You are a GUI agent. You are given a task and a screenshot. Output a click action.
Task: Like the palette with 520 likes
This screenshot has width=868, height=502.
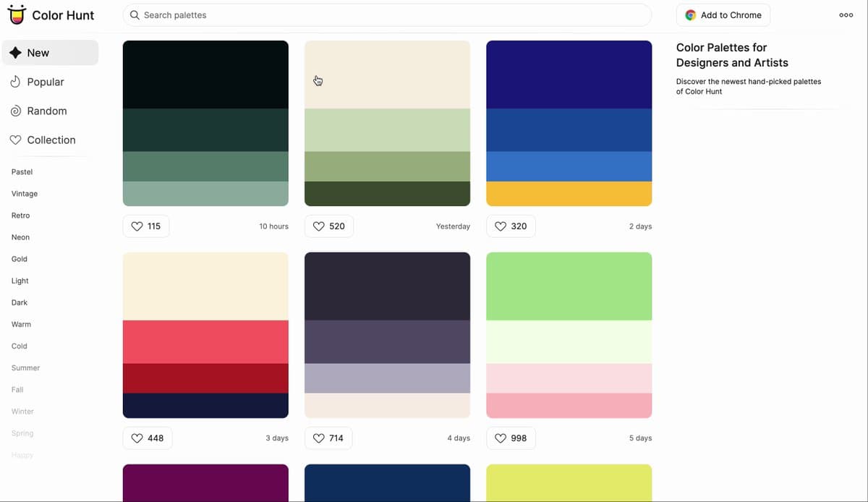point(329,226)
